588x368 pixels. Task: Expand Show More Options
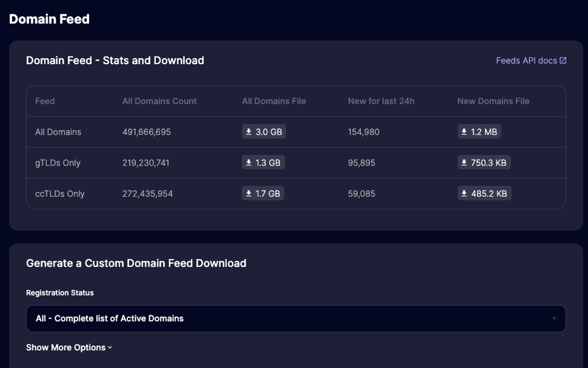[x=69, y=347]
